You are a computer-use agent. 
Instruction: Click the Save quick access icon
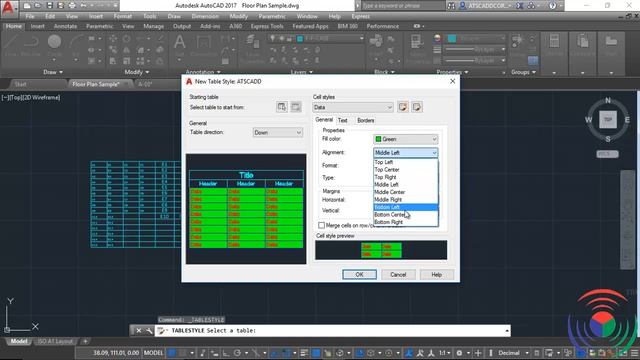click(x=49, y=6)
